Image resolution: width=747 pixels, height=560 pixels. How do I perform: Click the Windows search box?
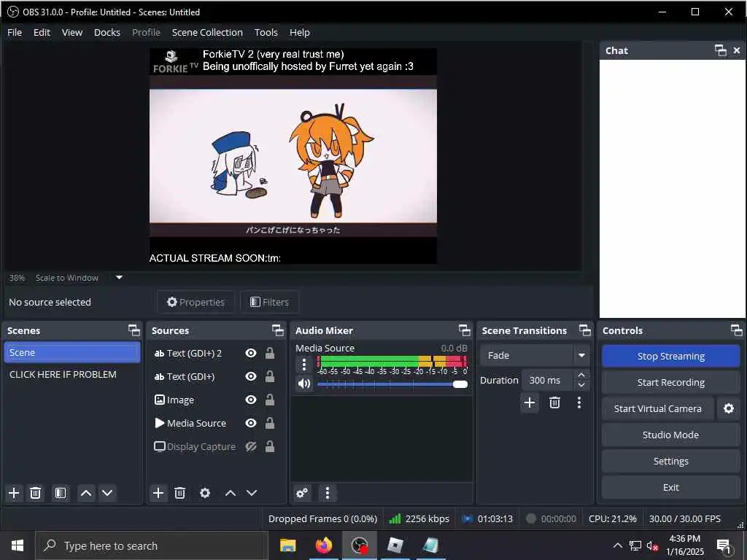tap(152, 545)
